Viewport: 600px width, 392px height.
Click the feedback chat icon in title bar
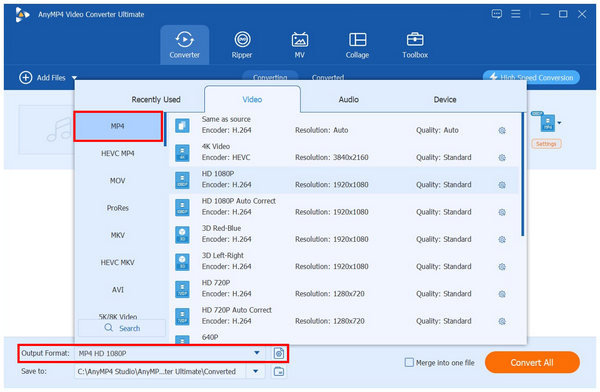(x=497, y=14)
